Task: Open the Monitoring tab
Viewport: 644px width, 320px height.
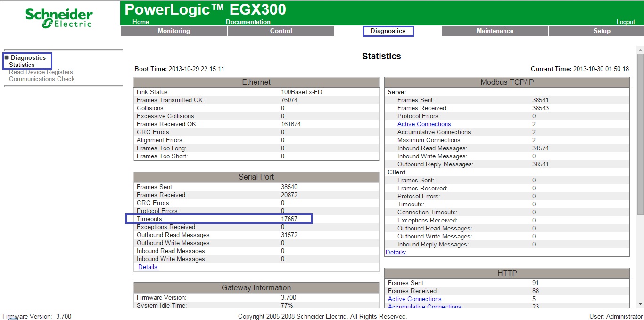Action: click(174, 31)
